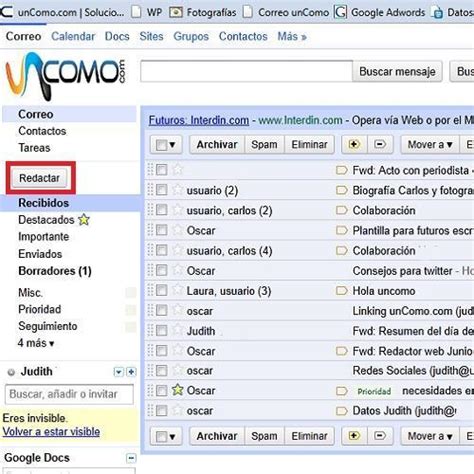Viewport: 474px width, 474px height.
Task: Click importance marker on Plantilla para futuros row
Action: click(341, 230)
